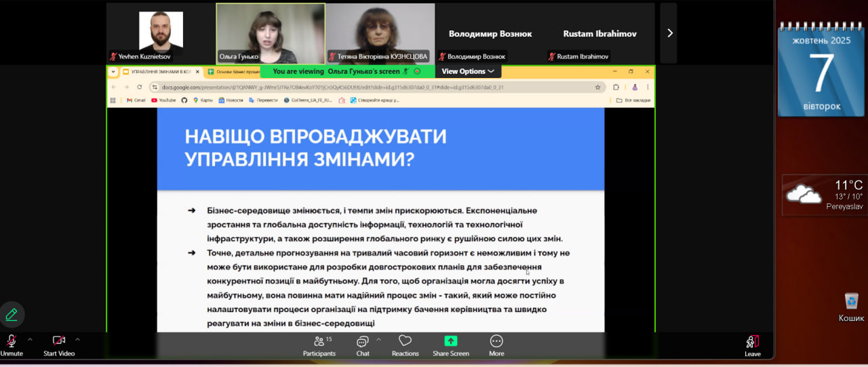Open the Chat panel
This screenshot has height=367, width=868.
(363, 345)
